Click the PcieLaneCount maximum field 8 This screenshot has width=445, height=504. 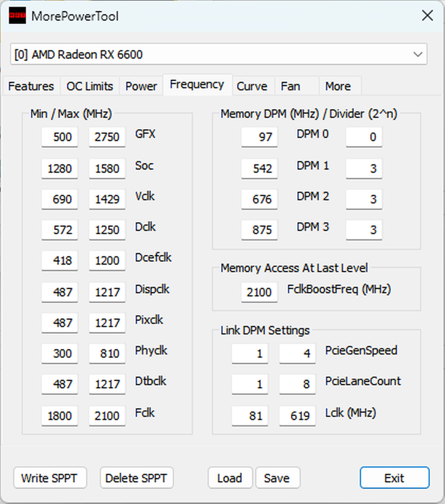click(297, 384)
